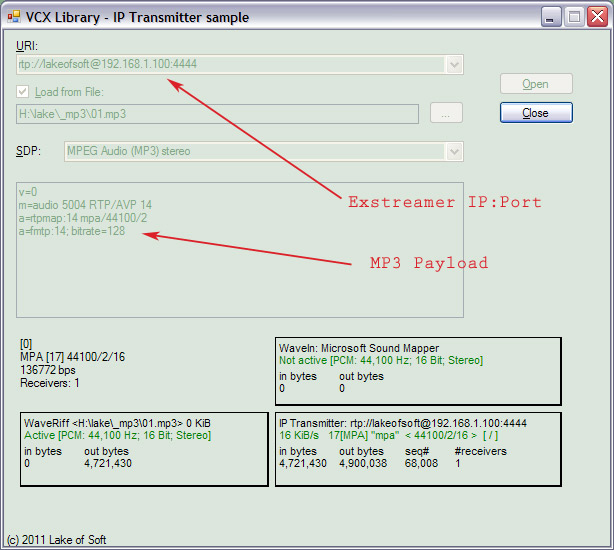Viewport: 614px width, 550px height.
Task: Click the '[0]' index text
Action: coord(26,344)
